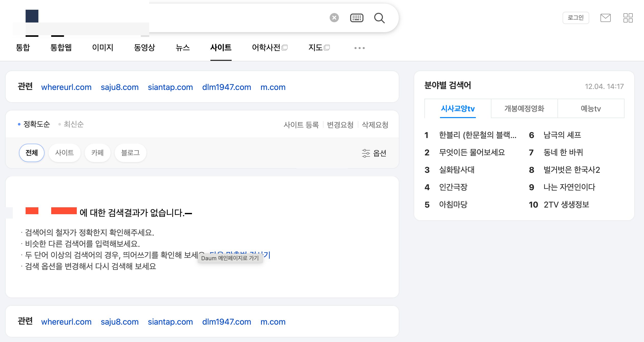
Task: Select the 예능tv category tab
Action: click(x=591, y=109)
